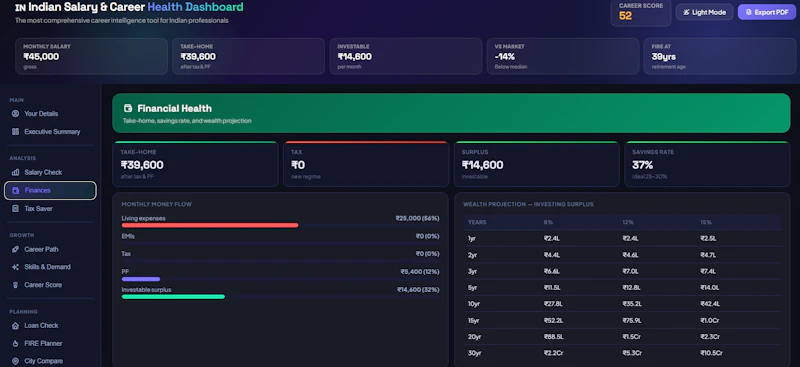The width and height of the screenshot is (800, 367).
Task: Click the City Compare location icon
Action: (15, 361)
